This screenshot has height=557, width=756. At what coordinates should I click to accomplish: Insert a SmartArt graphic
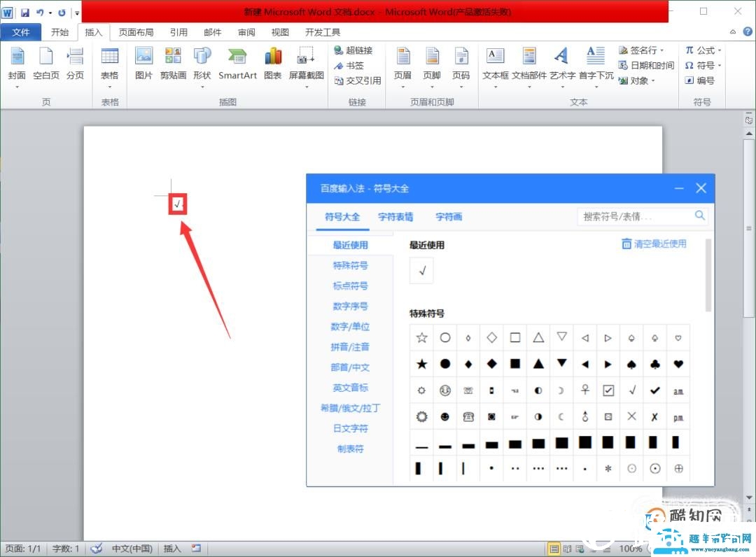pyautogui.click(x=237, y=64)
